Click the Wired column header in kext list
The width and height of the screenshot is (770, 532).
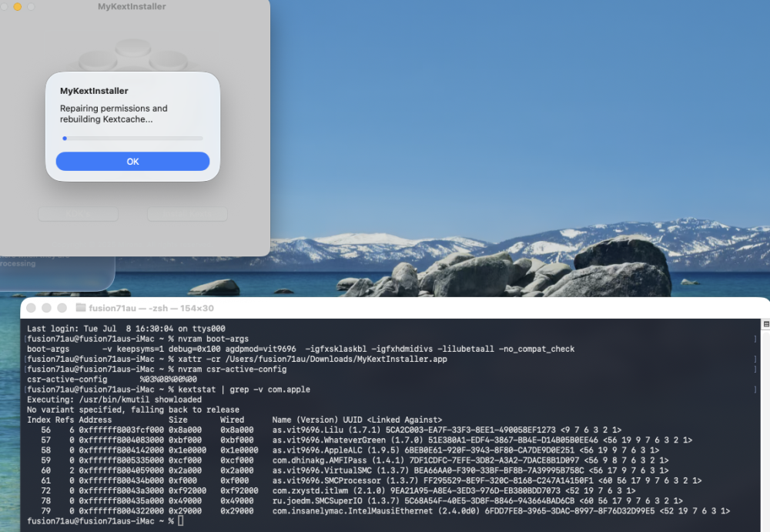coord(233,420)
